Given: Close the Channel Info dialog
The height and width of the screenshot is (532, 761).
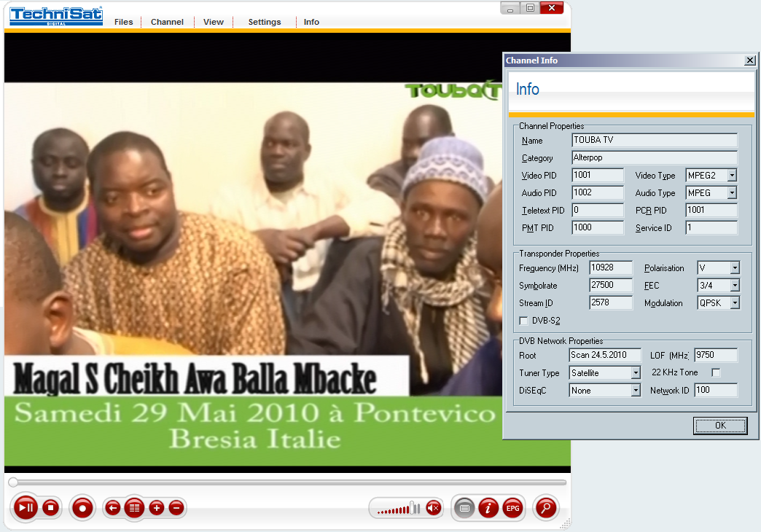Looking at the screenshot, I should pyautogui.click(x=750, y=60).
